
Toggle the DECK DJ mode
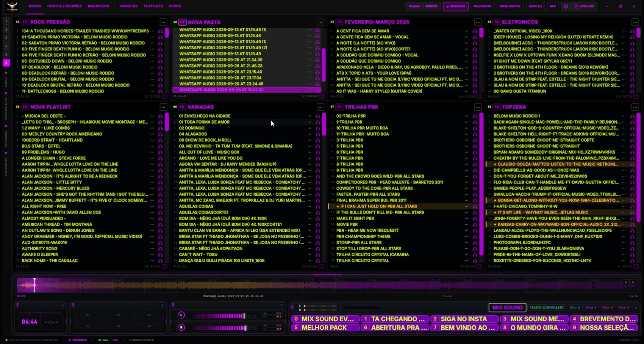pyautogui.click(x=535, y=6)
